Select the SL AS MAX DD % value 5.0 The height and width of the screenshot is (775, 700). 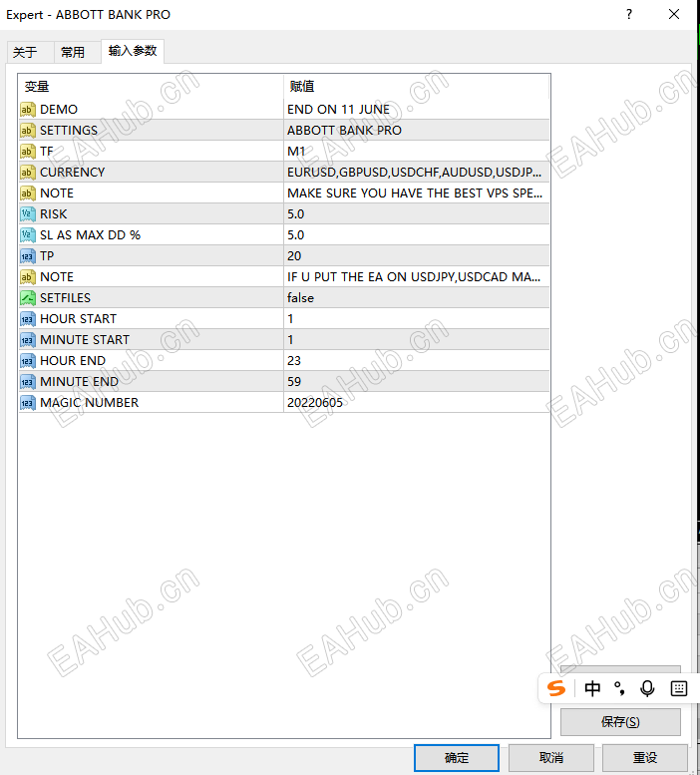coord(296,234)
